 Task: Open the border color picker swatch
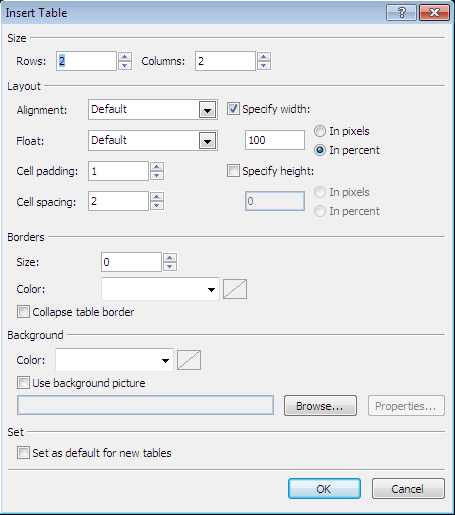pos(235,289)
